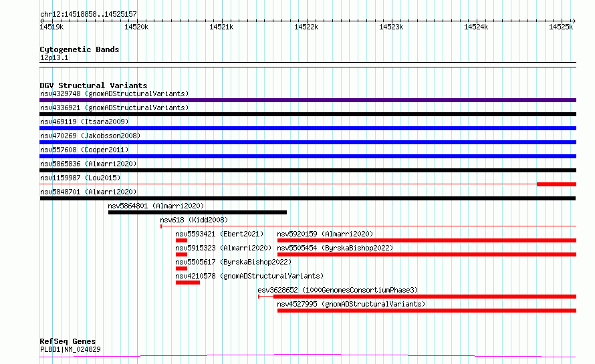Viewport: 595px width, 364px height.
Task: Click thick red segment of nsv1159987
Action: [556, 184]
